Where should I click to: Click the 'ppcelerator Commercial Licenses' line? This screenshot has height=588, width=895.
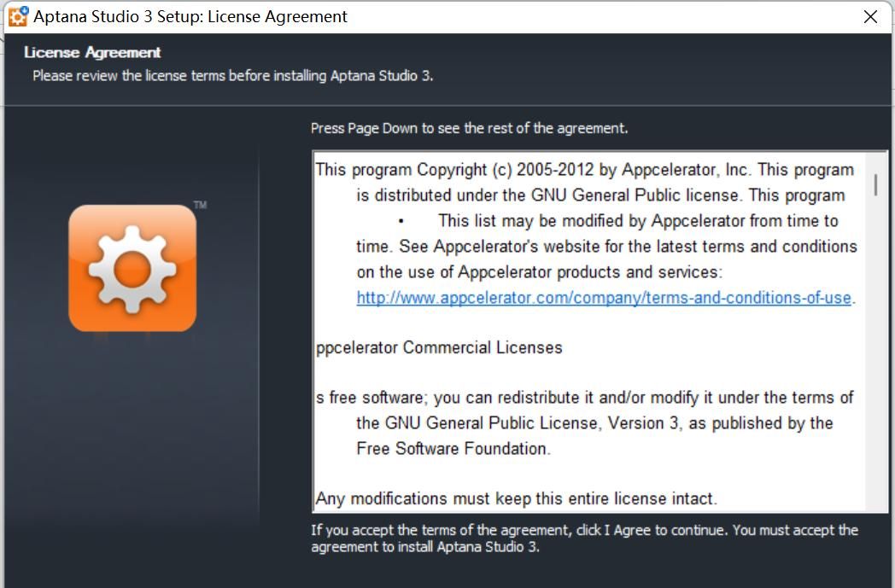click(439, 347)
